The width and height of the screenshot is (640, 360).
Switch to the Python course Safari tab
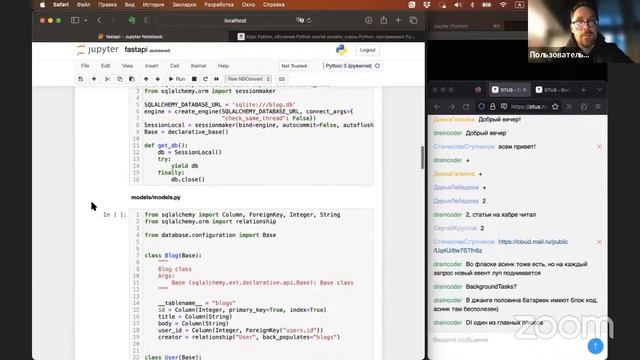click(x=327, y=37)
